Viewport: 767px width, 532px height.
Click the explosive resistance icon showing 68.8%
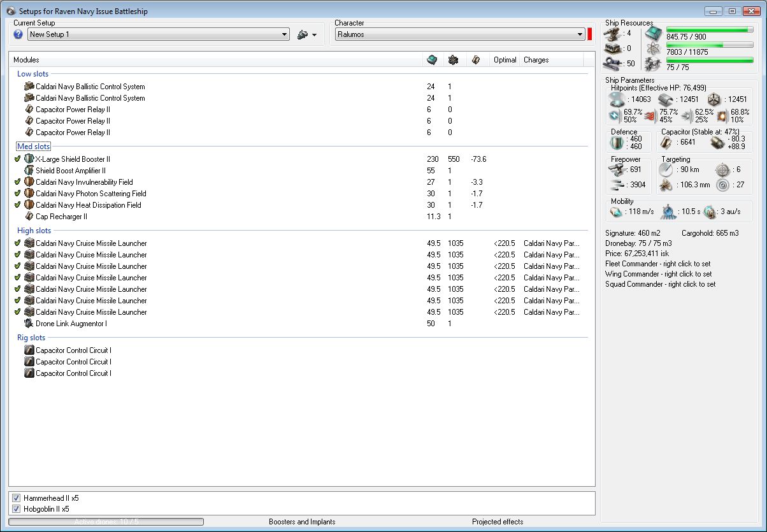coord(722,116)
